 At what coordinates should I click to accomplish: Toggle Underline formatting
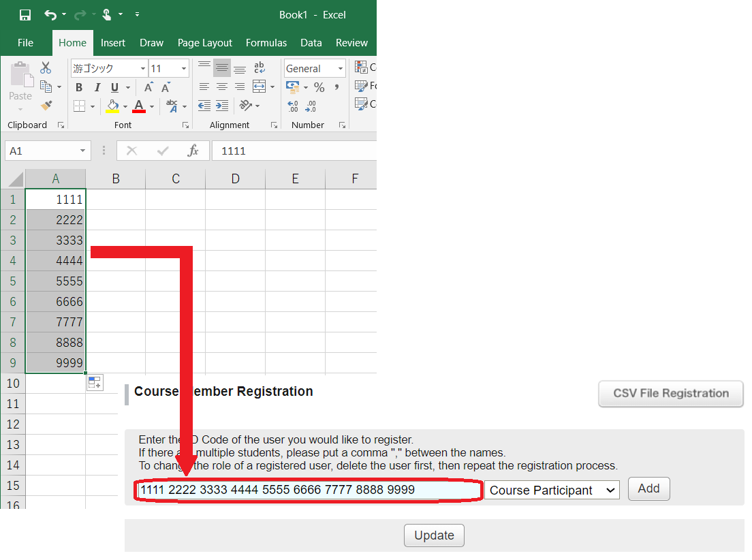tap(114, 87)
